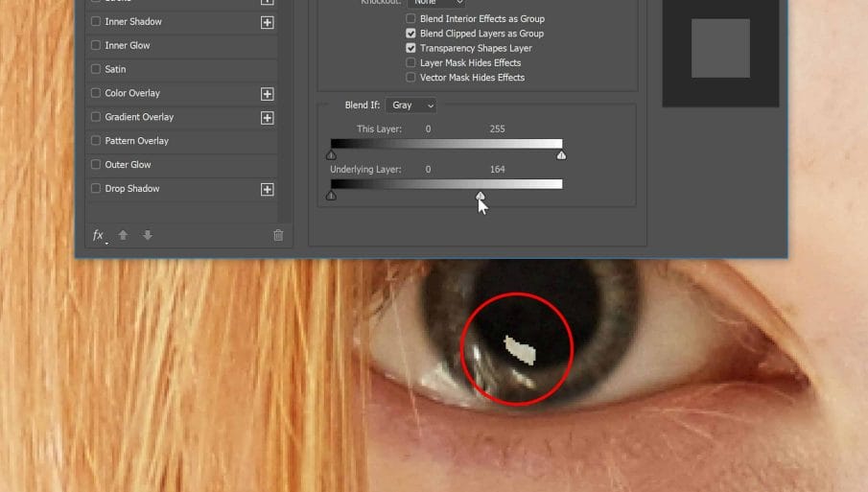Open the fx effects menu icon

[98, 235]
